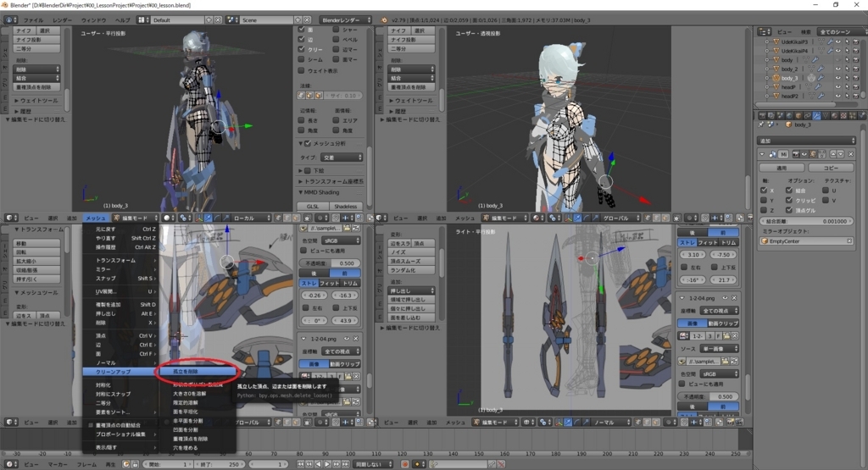
Task: Expand the トランスフォーム座標系 panel
Action: pos(331,181)
